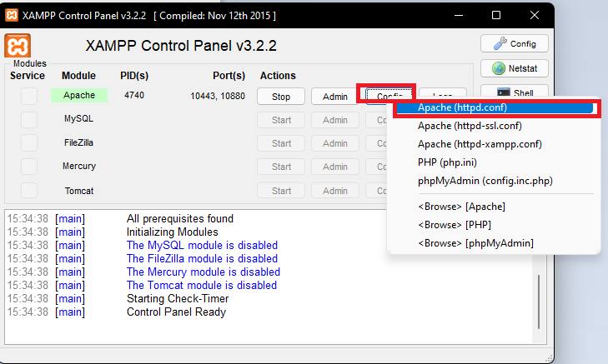
Task: Select phpMyAdmin (config.inc.php) menu entry
Action: 485,180
